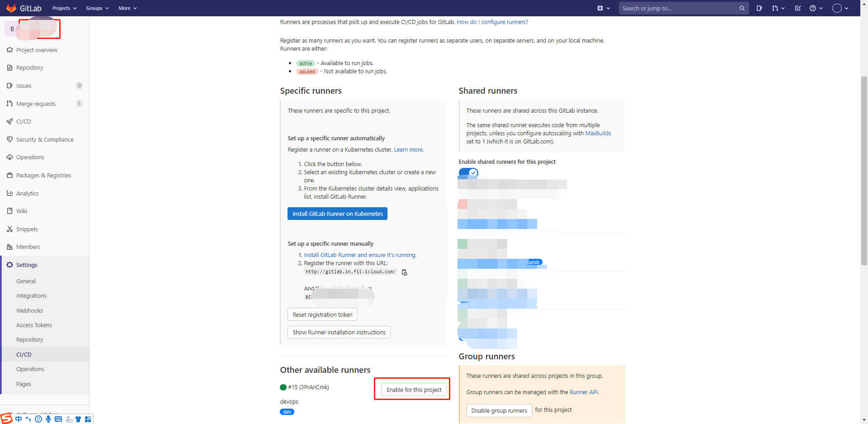Click the help question-mark icon
This screenshot has width=868, height=424.
click(x=813, y=8)
